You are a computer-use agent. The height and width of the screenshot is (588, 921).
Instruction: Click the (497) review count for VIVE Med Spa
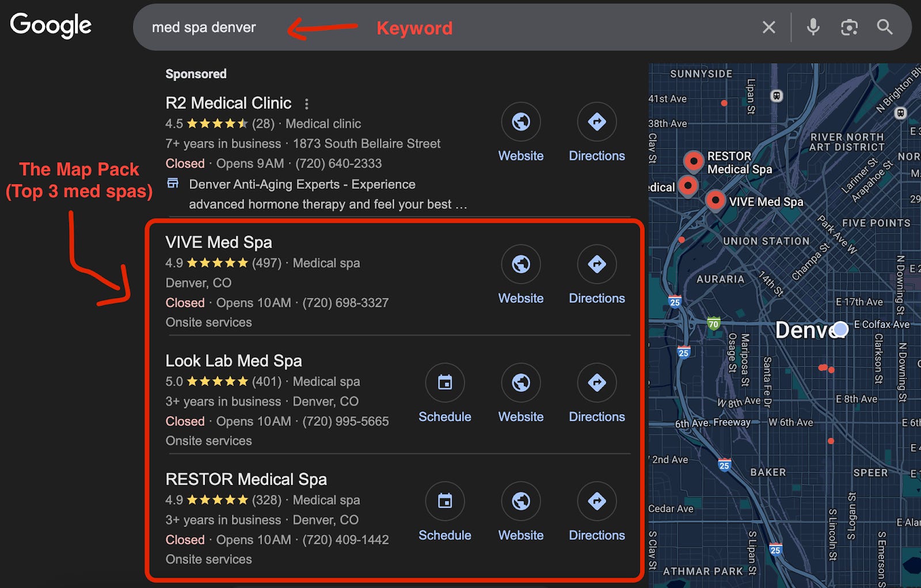(267, 263)
